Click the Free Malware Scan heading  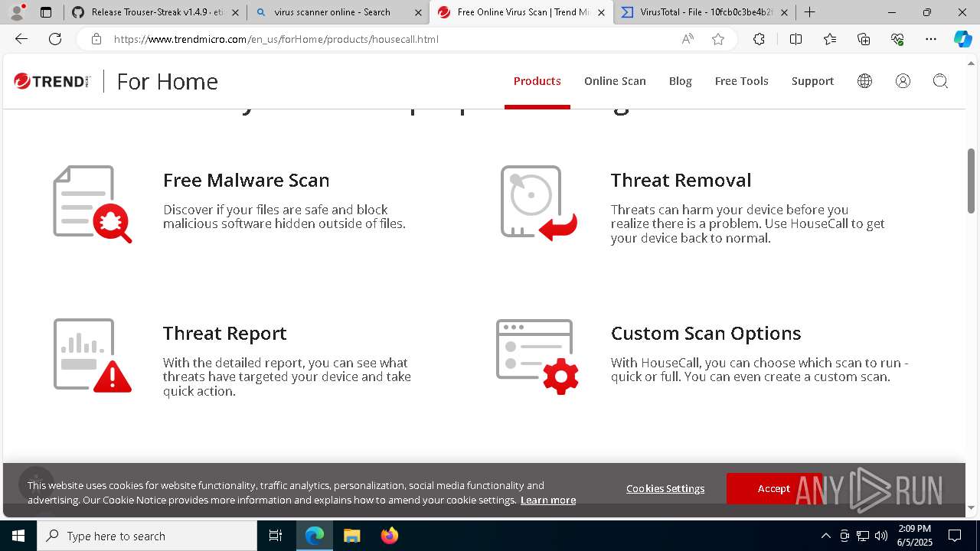[x=246, y=180]
